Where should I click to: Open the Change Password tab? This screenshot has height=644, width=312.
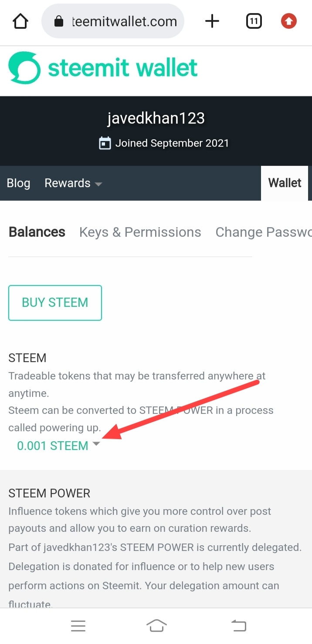[x=263, y=232]
